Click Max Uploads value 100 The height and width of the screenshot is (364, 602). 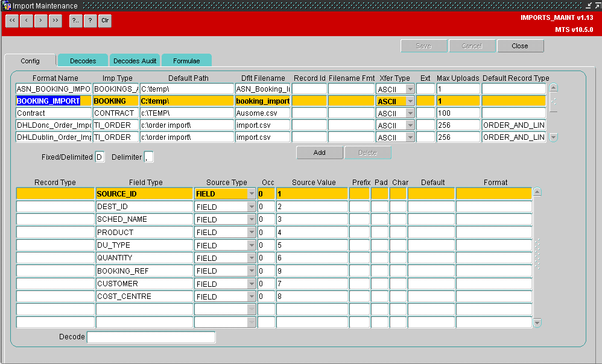pos(458,113)
